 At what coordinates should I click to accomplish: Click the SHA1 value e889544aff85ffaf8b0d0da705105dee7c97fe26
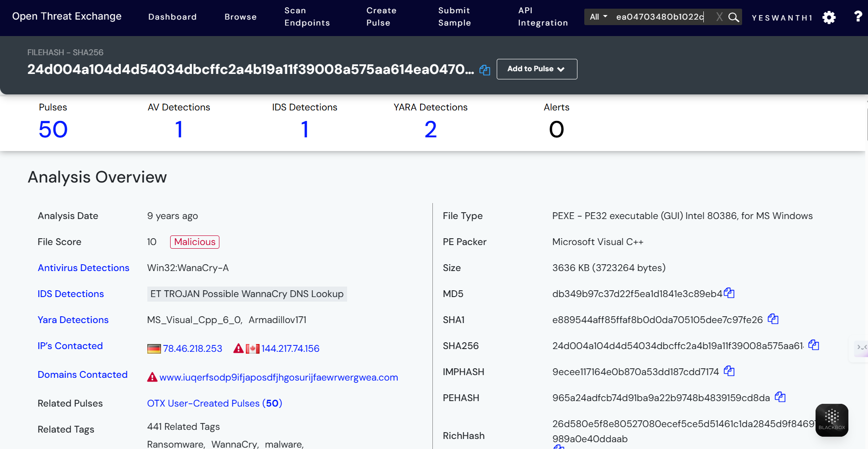(657, 320)
